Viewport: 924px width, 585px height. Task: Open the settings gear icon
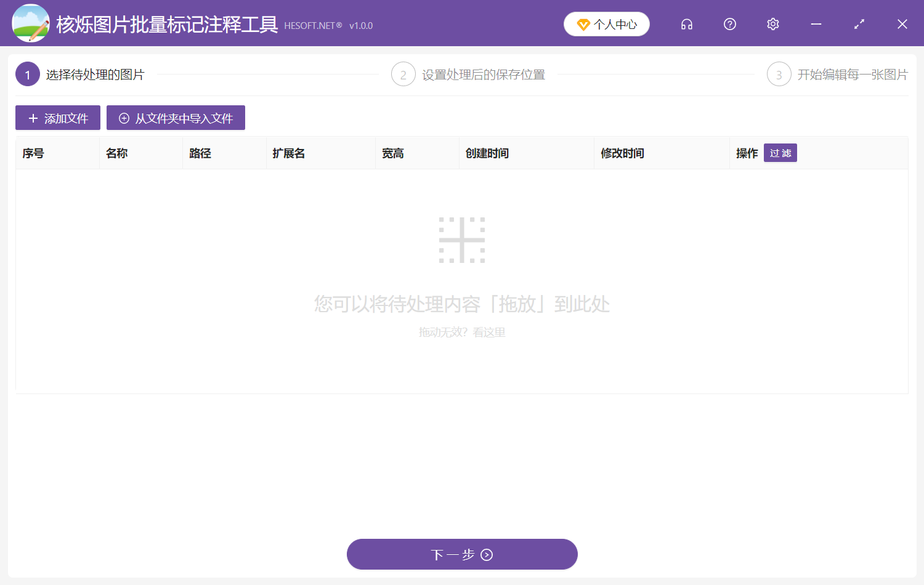coord(772,24)
